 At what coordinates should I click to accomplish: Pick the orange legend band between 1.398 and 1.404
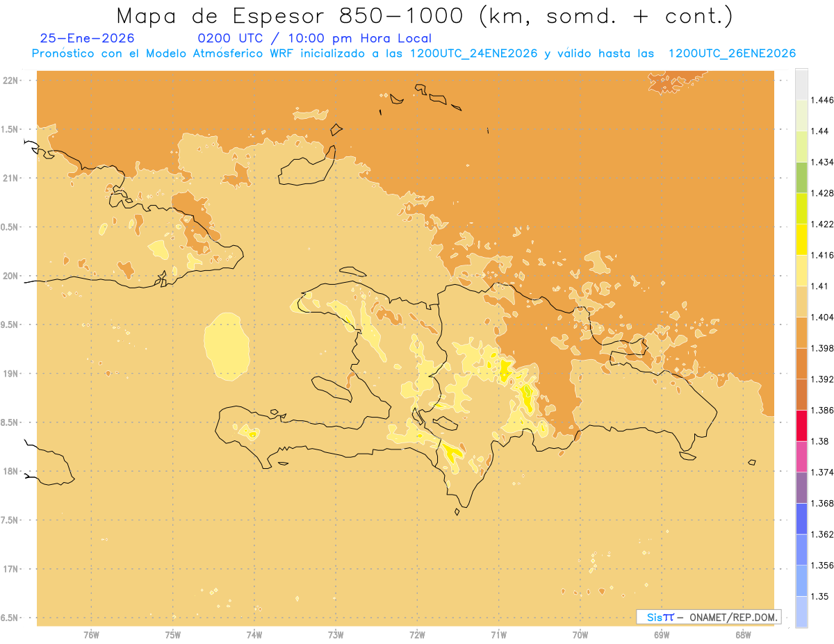pyautogui.click(x=801, y=333)
